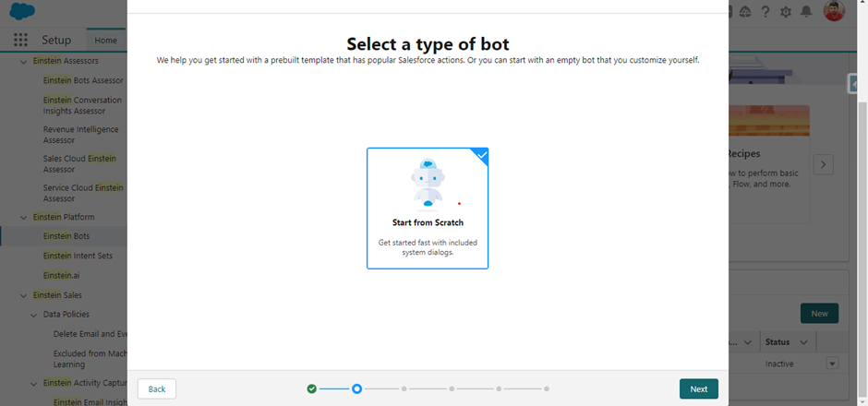Click the completed first step indicator
The width and height of the screenshot is (868, 406).
click(x=312, y=388)
